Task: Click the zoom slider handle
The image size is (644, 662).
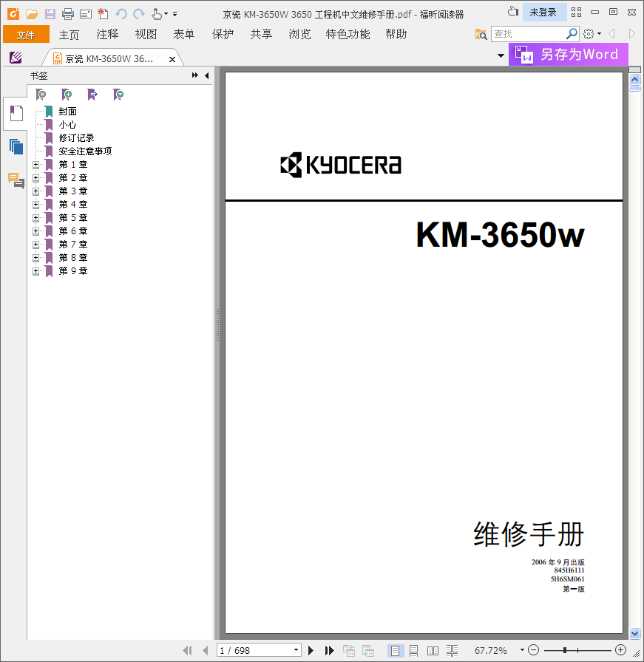Action: [x=565, y=651]
